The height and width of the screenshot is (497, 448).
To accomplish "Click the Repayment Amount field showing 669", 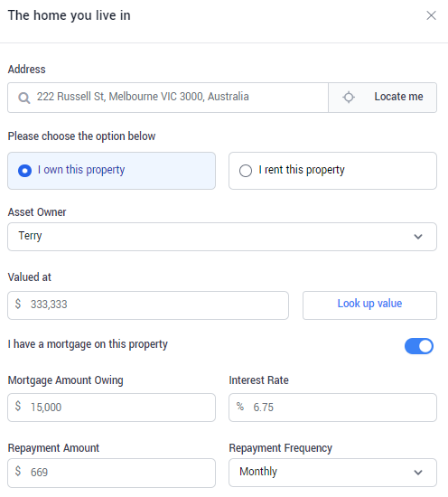I will (111, 473).
